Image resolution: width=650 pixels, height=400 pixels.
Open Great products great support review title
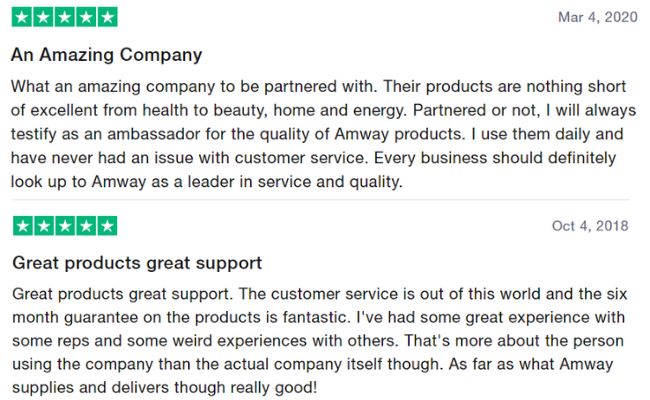click(137, 263)
